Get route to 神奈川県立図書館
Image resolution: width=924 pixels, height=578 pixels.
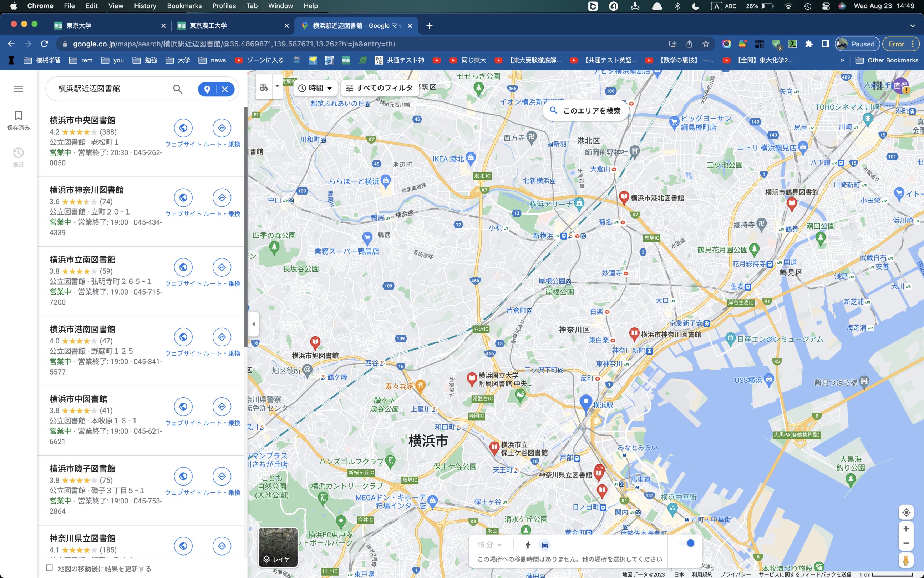pyautogui.click(x=222, y=546)
